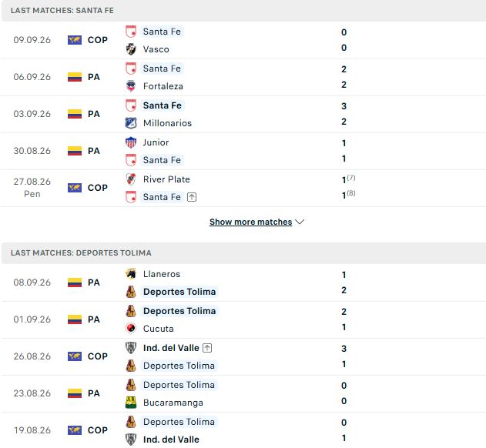
Task: Click the River Plate crest icon
Action: coord(131,179)
